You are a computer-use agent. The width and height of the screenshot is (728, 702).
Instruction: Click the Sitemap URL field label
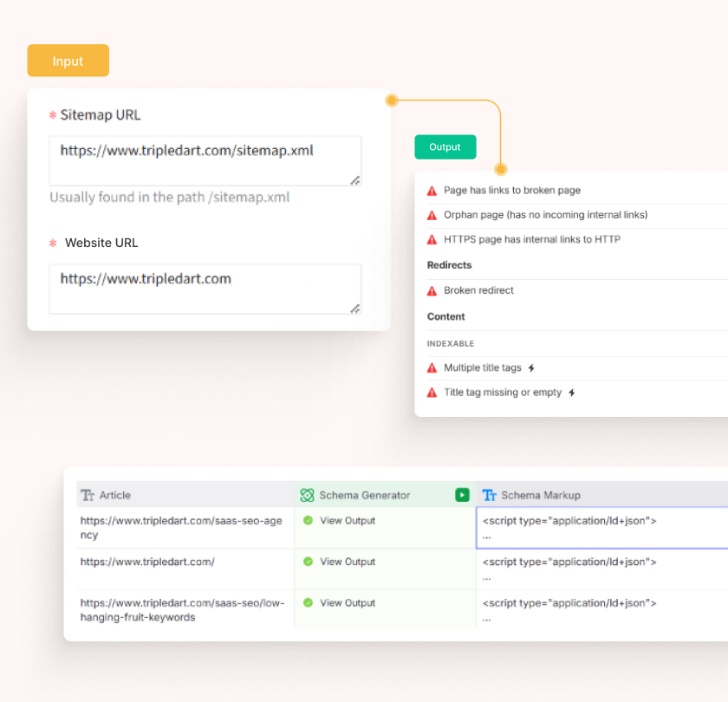pos(101,114)
